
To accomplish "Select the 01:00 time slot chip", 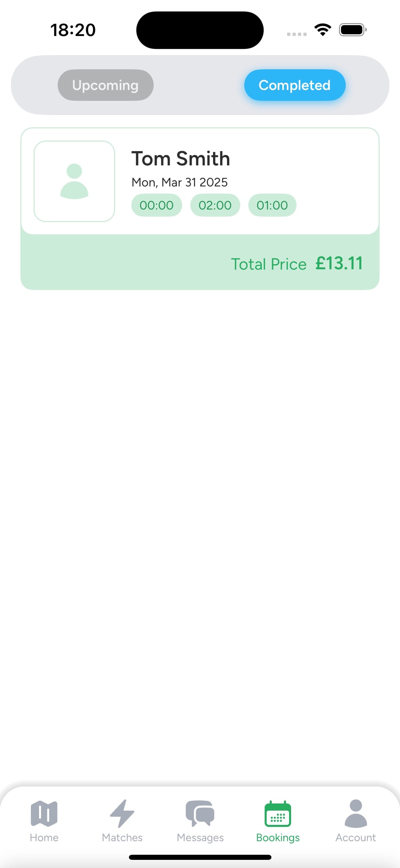I will (x=272, y=205).
